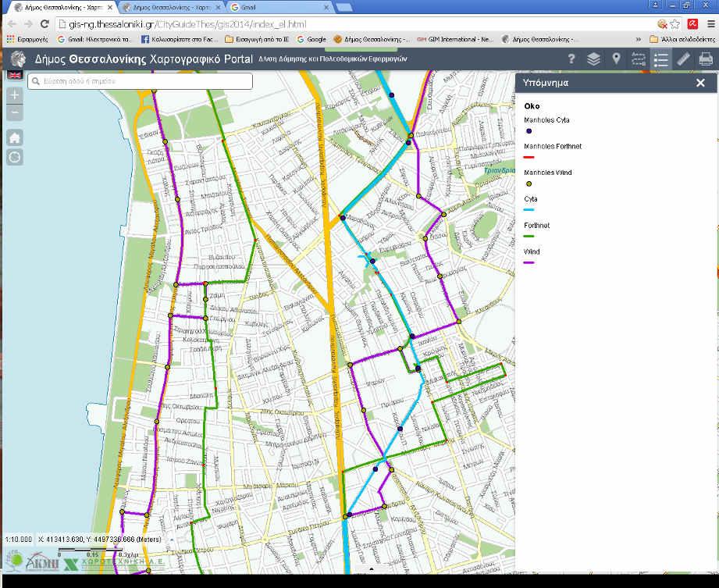Click the Χαρτογραφικό Portal header title
The image size is (719, 588).
tap(201, 59)
